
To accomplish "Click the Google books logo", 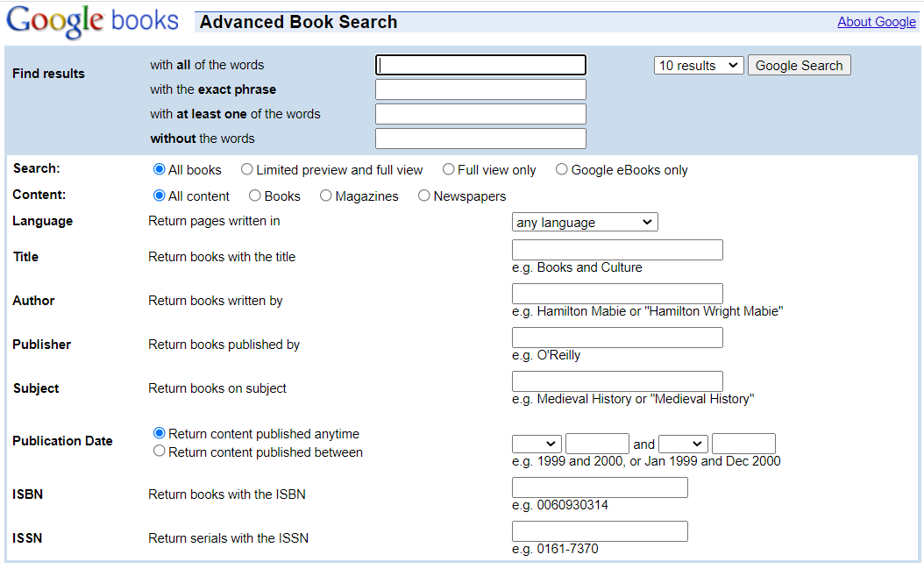I will point(92,22).
